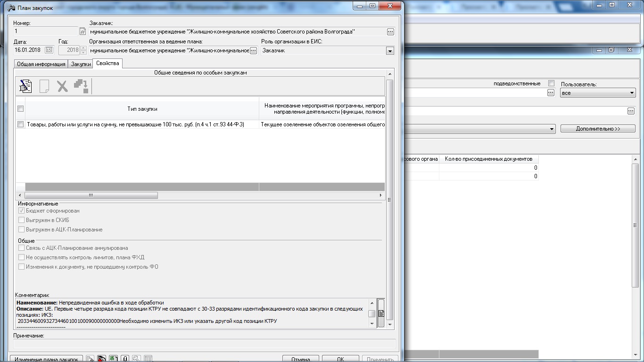Click the new blank record icon
Screen dimensions: 644x362
click(x=44, y=86)
